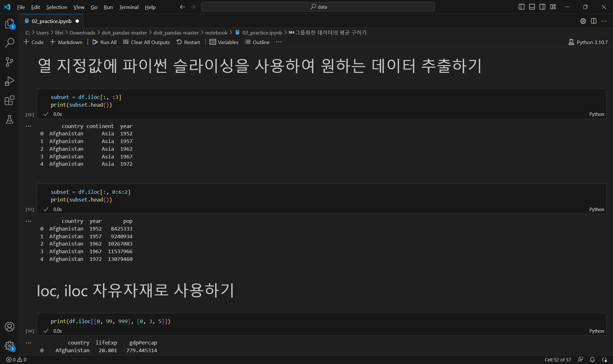
Task: Open Source Control view icon
Action: coord(10,62)
